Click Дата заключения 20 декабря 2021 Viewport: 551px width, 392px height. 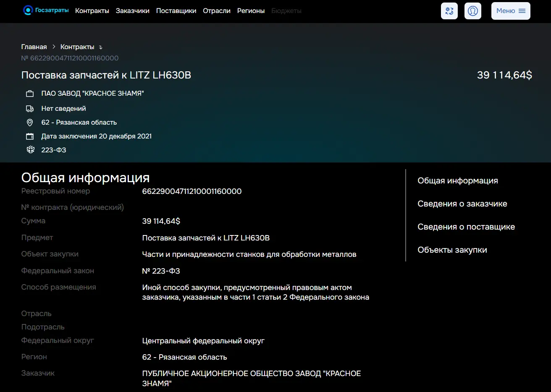click(97, 136)
